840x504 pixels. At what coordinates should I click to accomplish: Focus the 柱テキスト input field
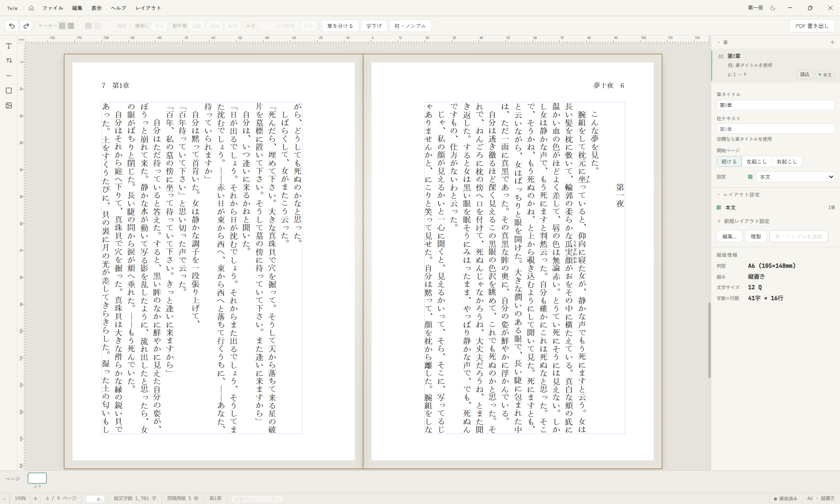click(775, 129)
